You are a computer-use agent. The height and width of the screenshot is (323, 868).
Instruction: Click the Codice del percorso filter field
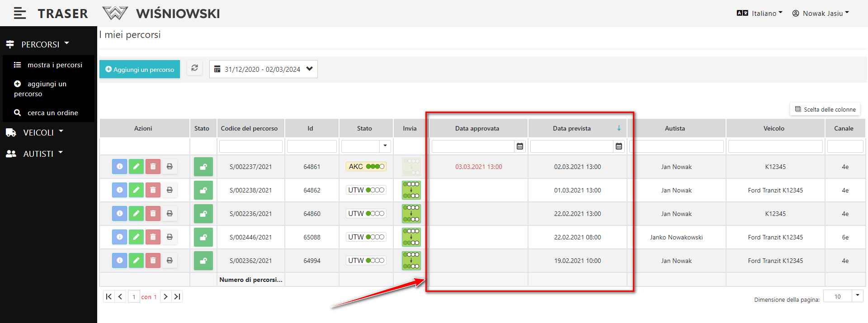251,146
